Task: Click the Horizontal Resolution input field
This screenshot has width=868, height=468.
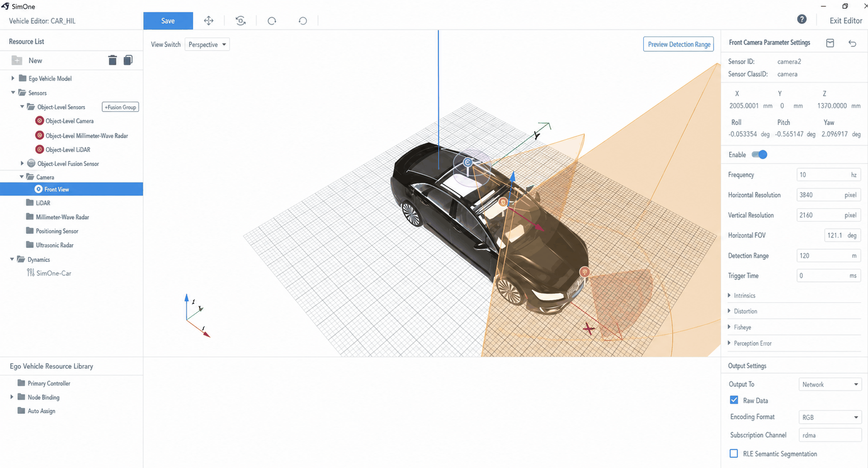Action: 828,195
